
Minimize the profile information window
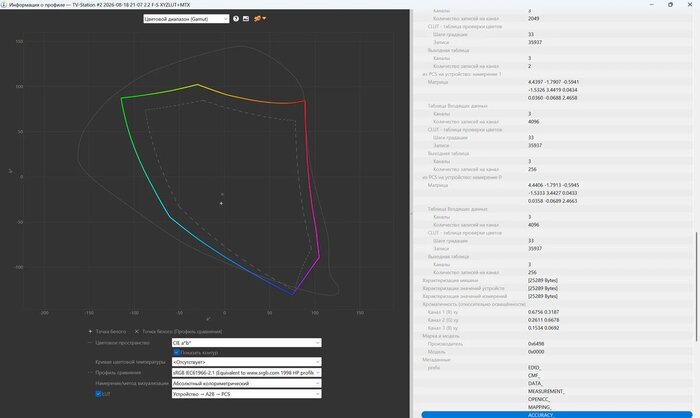tap(652, 4)
